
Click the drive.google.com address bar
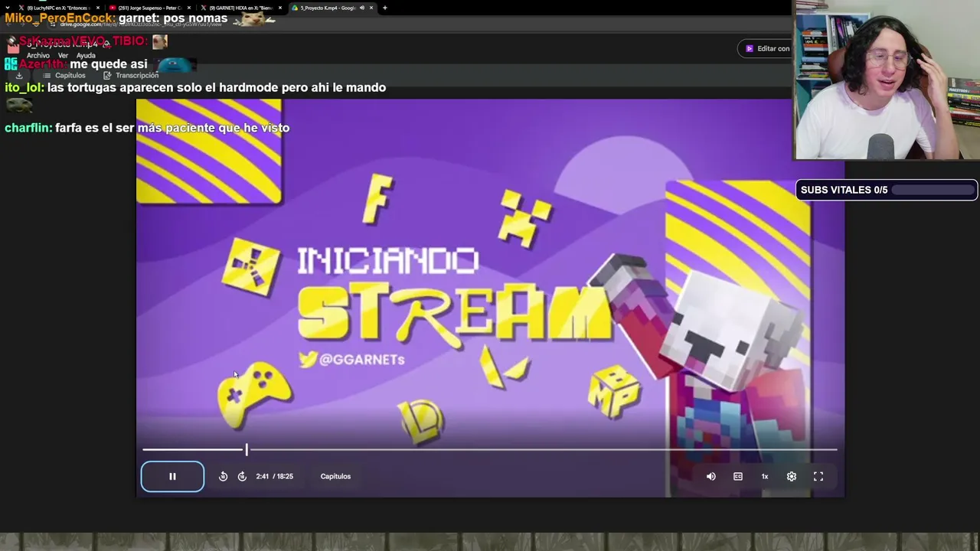click(141, 24)
